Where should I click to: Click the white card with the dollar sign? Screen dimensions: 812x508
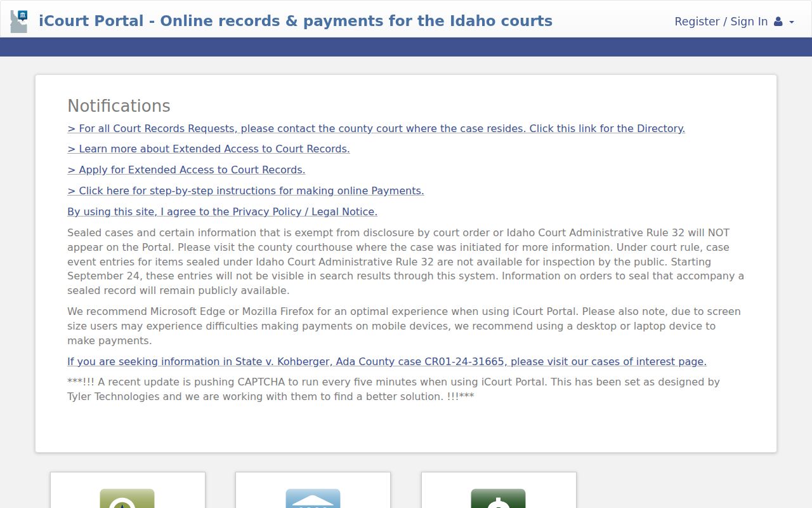[499, 490]
